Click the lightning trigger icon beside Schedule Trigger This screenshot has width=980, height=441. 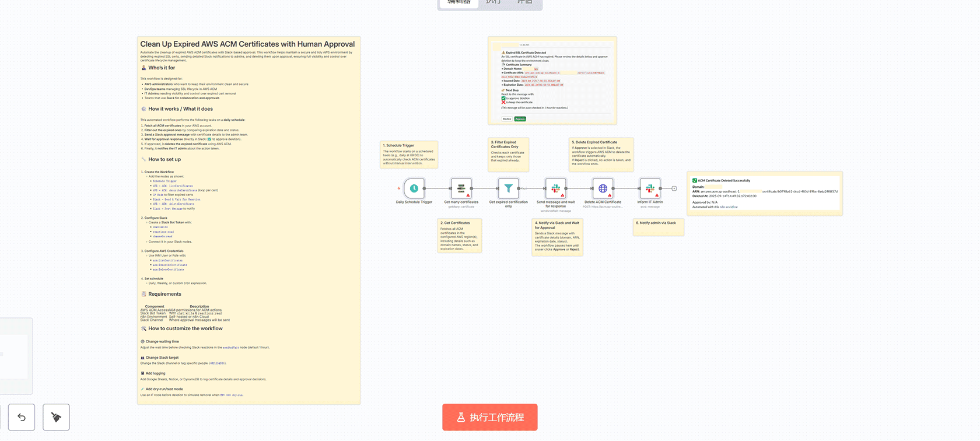click(x=399, y=188)
